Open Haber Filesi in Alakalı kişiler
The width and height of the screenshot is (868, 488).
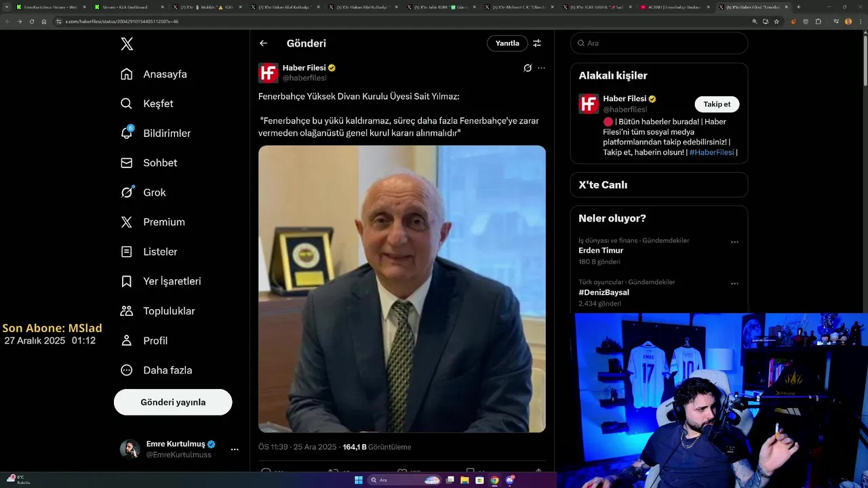pos(624,99)
